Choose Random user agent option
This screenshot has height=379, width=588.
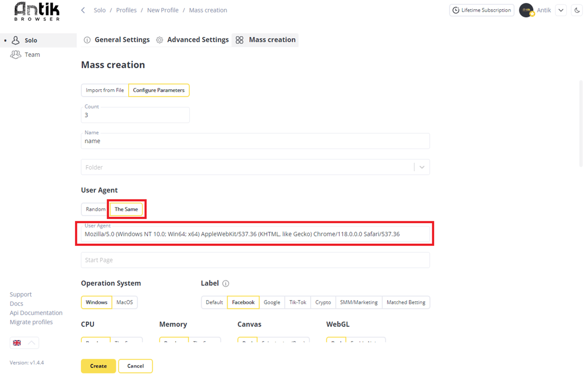click(95, 209)
